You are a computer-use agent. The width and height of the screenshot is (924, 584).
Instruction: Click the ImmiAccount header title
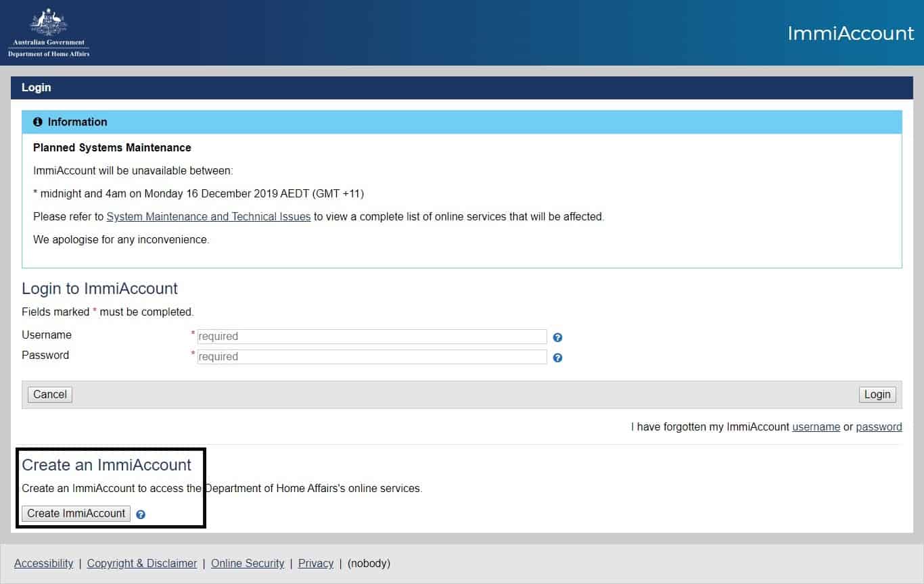pyautogui.click(x=850, y=33)
